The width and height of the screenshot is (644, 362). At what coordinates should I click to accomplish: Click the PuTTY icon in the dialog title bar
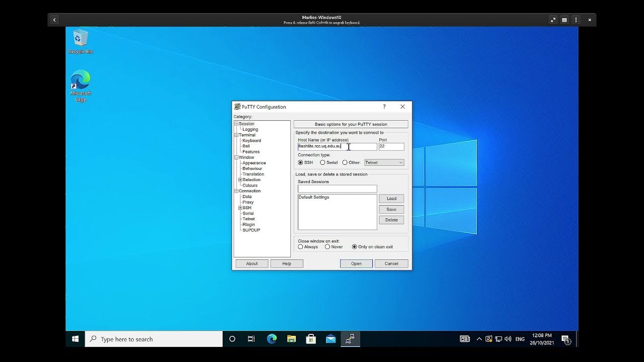coord(237,107)
